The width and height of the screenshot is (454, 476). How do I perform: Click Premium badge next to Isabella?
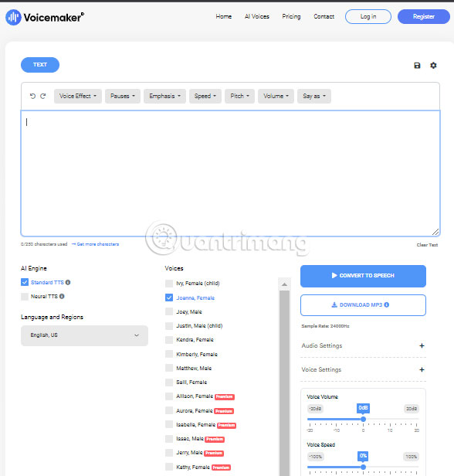226,425
